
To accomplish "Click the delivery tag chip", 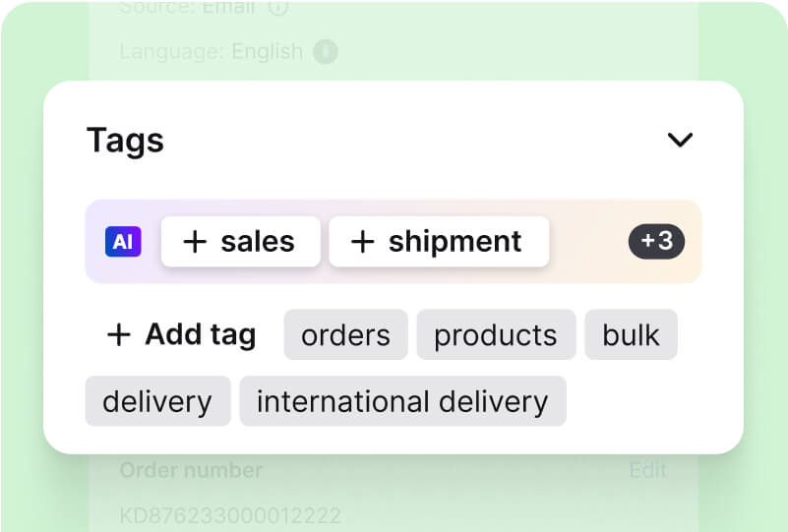I will click(157, 401).
